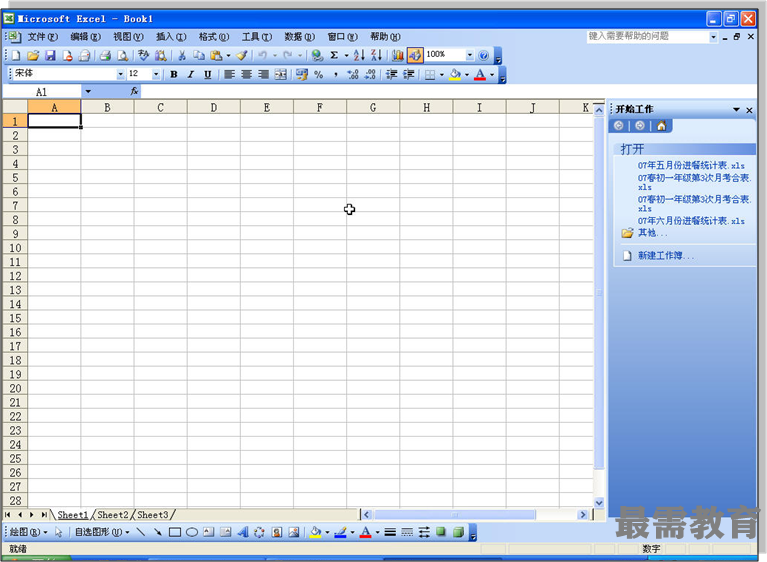767x562 pixels.
Task: Toggle Italic formatting
Action: click(190, 74)
